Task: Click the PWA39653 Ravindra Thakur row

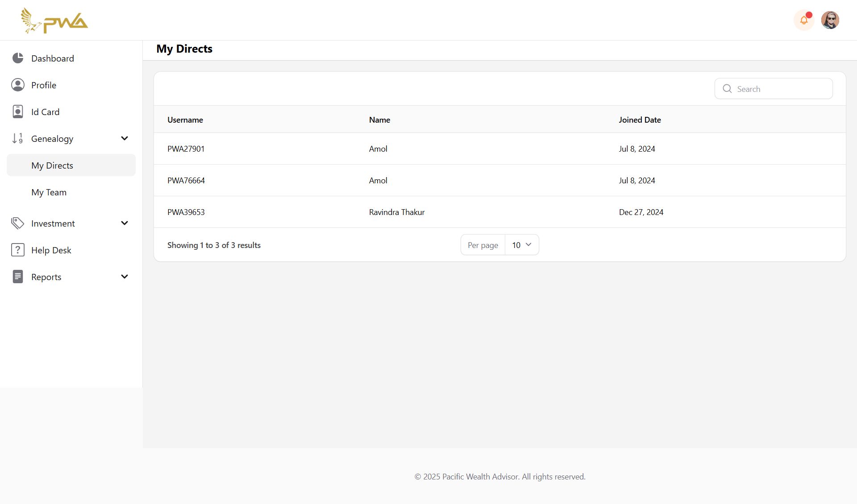Action: pyautogui.click(x=397, y=212)
